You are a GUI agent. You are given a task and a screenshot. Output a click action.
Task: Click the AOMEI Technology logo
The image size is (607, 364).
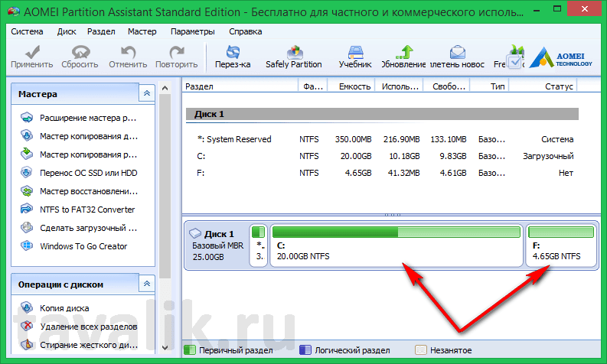coord(560,57)
